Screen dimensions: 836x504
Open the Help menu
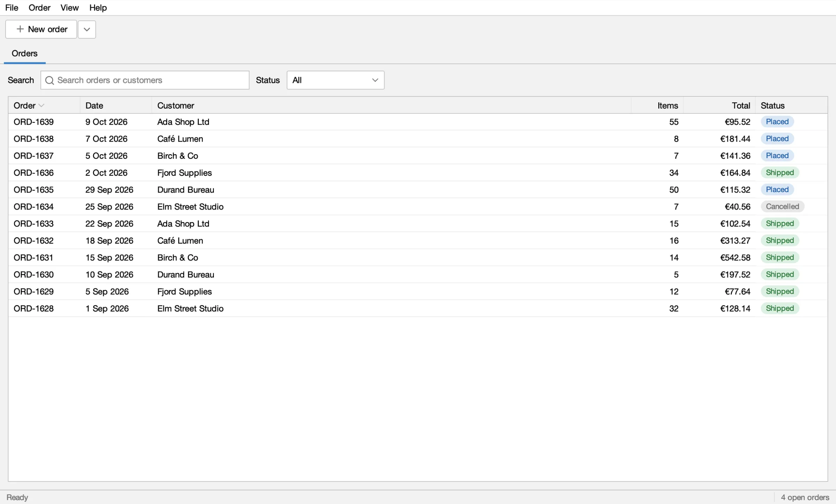(x=98, y=8)
